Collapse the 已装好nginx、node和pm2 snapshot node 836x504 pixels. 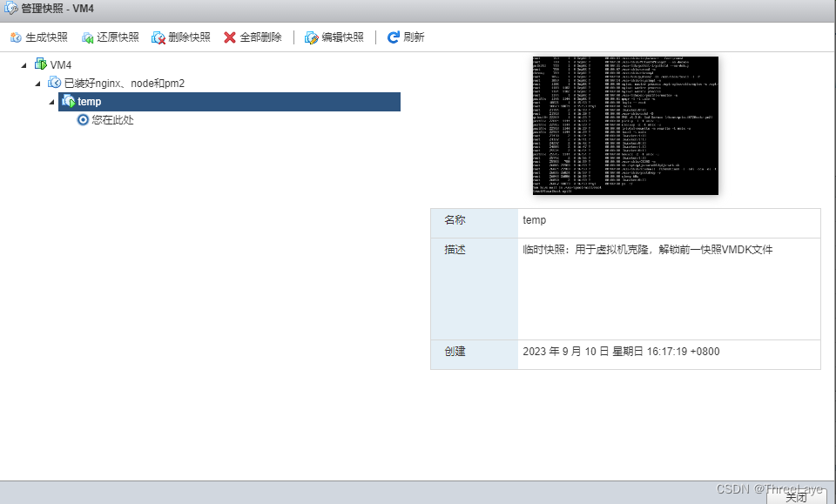point(37,84)
